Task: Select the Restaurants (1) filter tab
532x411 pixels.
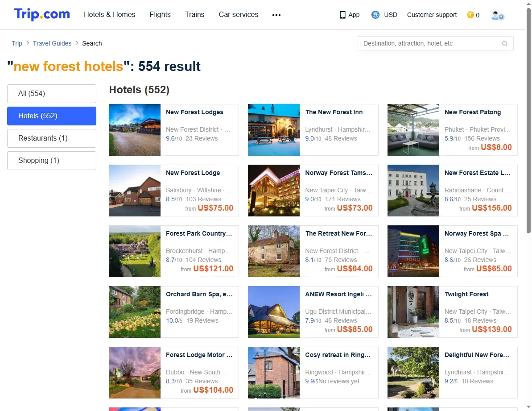Action: tap(52, 138)
